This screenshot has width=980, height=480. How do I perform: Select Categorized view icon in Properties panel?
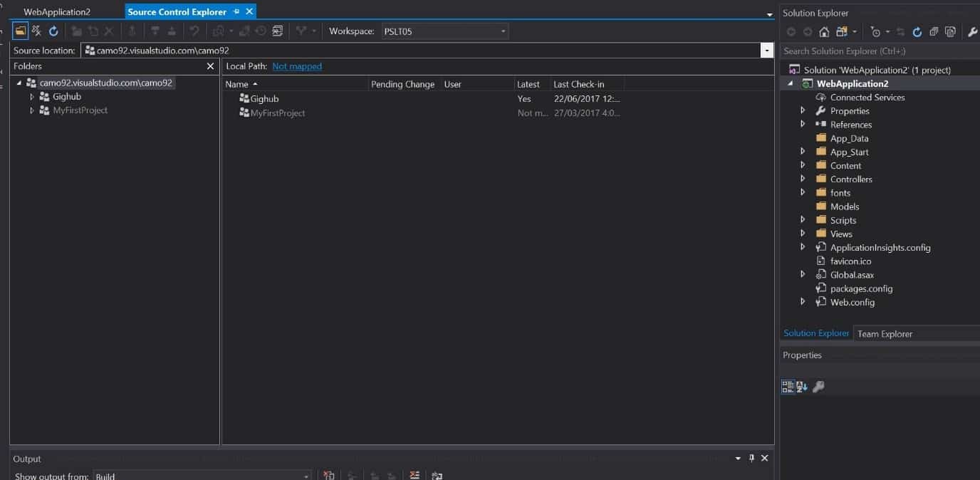click(788, 387)
